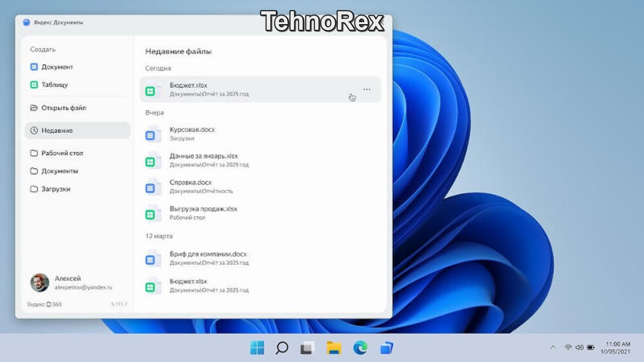Open Данные за январь.xlsx file name
644x362 pixels.
204,156
